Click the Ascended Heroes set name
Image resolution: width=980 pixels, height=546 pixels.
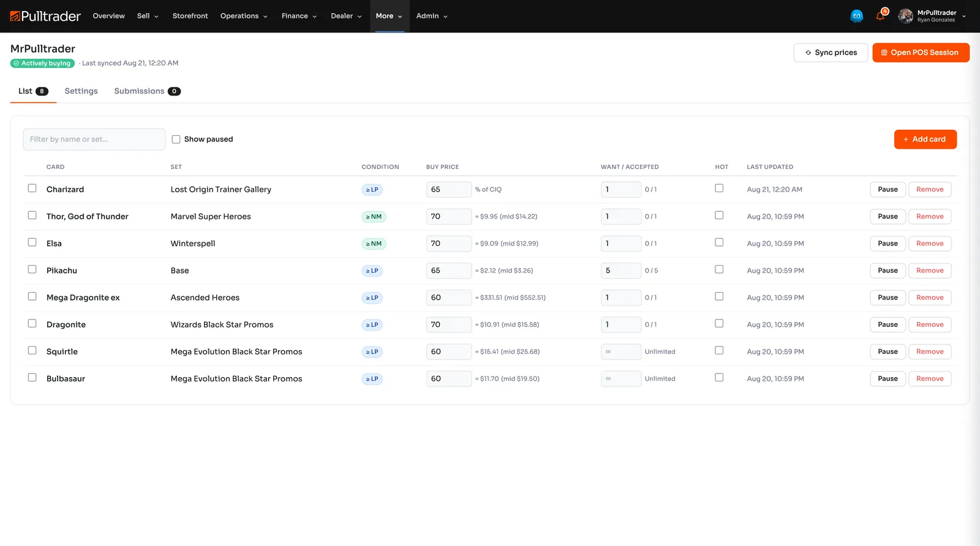[x=205, y=297]
